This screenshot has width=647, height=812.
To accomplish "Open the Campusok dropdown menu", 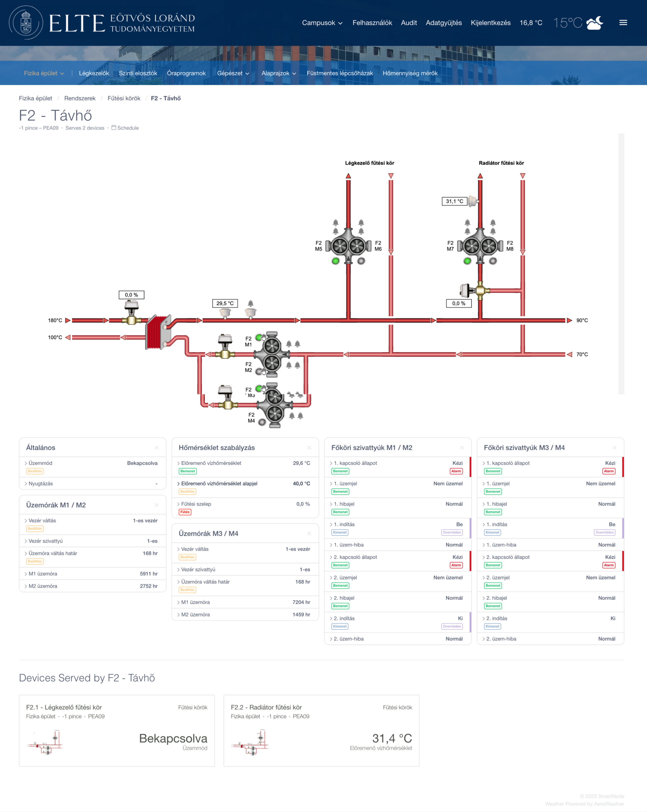I will point(322,22).
